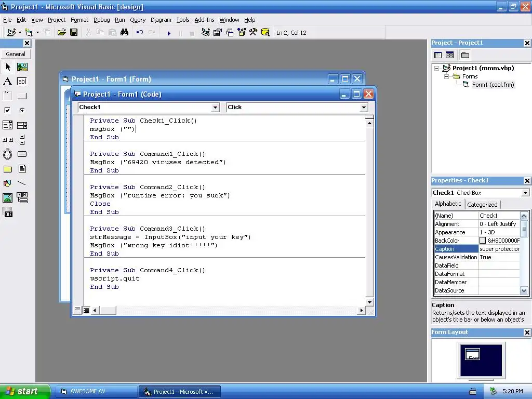The height and width of the screenshot is (399, 532).
Task: Switch code window to Full Module View
Action: (x=86, y=310)
